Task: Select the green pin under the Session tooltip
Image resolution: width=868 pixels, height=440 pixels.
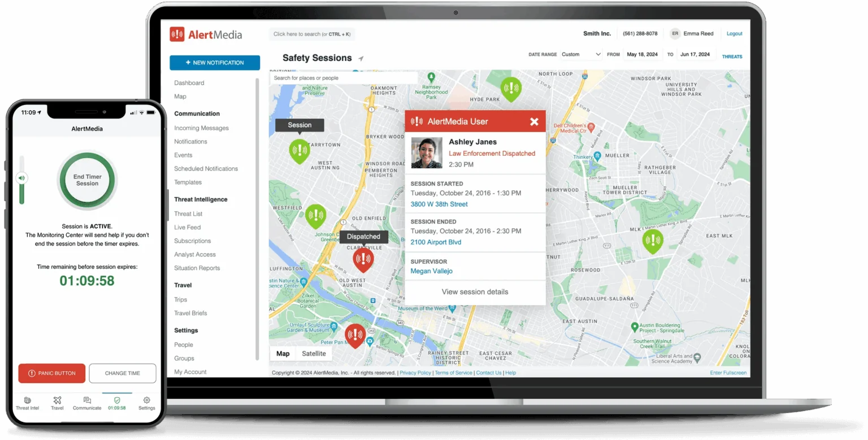Action: (300, 151)
